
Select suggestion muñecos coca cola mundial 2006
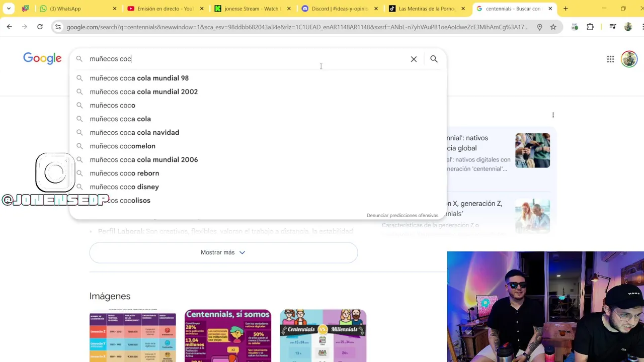258,159
